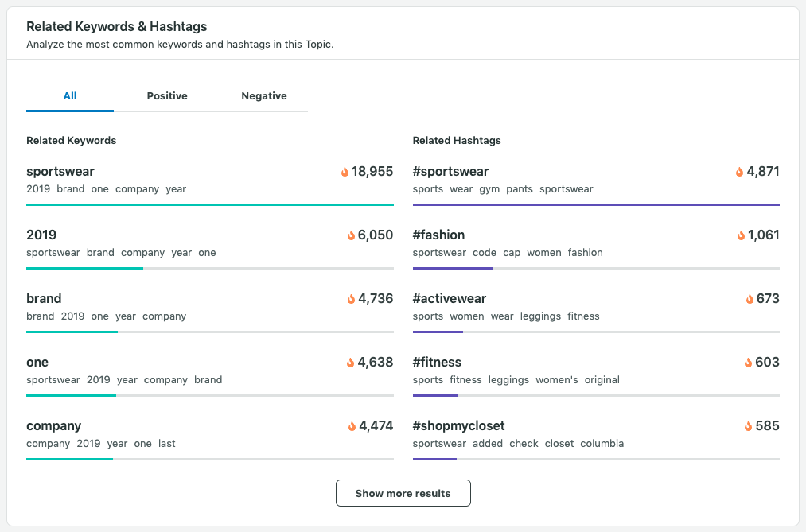Select the bold 'brand' keyword title

[x=45, y=299]
